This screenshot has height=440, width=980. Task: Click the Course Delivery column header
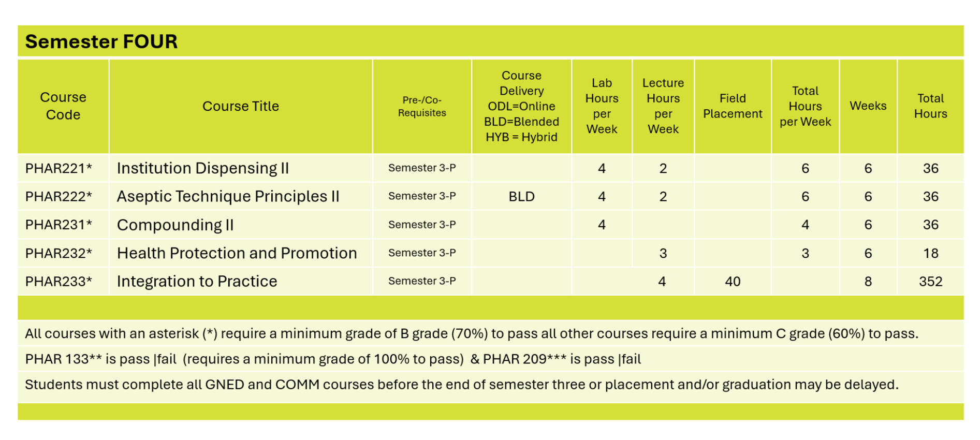(521, 106)
